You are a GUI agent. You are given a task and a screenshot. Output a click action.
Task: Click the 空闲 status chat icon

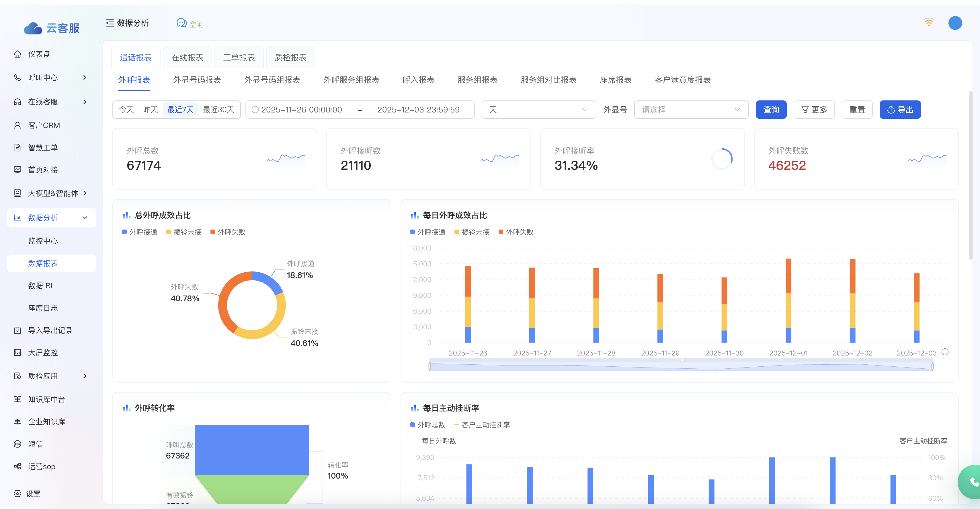click(x=181, y=23)
